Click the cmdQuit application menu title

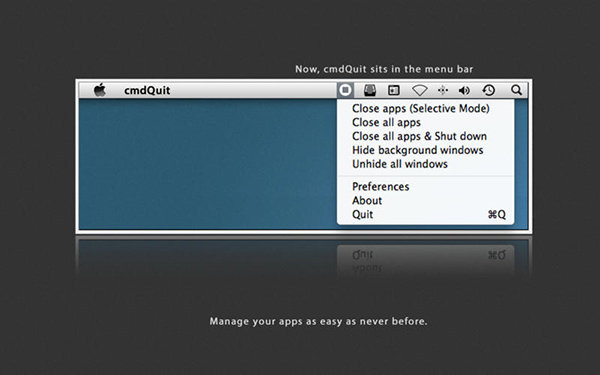coord(147,90)
